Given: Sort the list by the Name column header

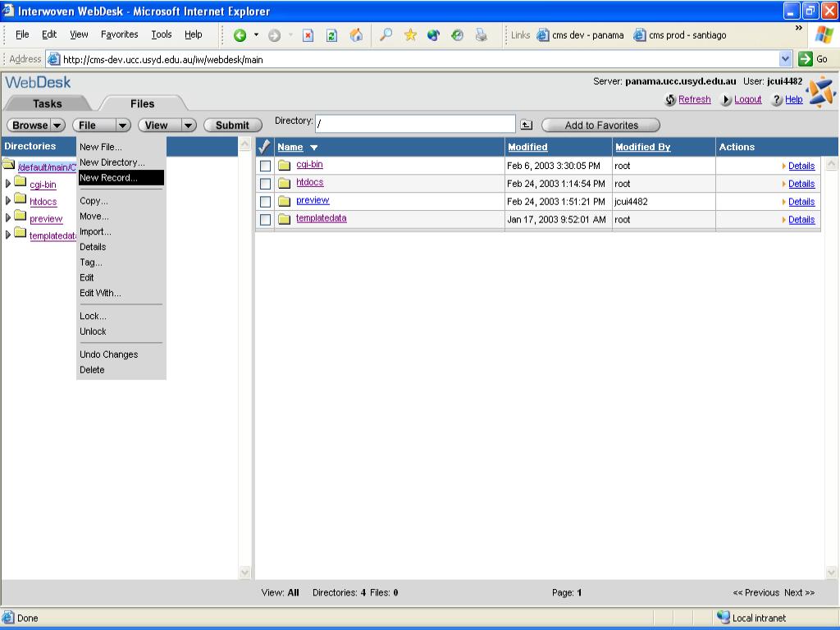Looking at the screenshot, I should pyautogui.click(x=290, y=147).
